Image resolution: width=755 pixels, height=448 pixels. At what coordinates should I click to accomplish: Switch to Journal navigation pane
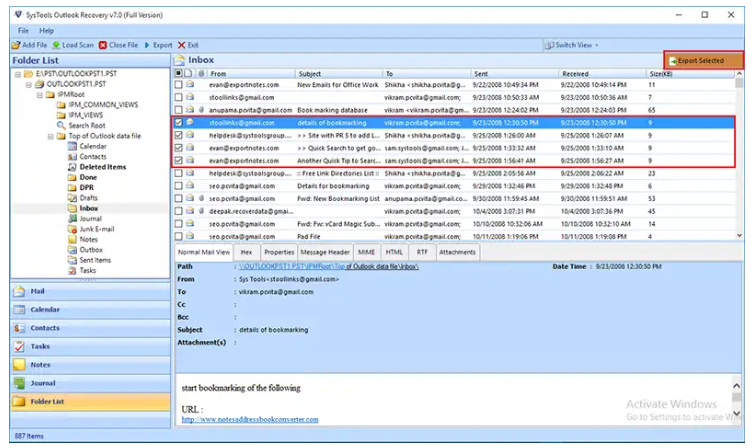pyautogui.click(x=91, y=383)
